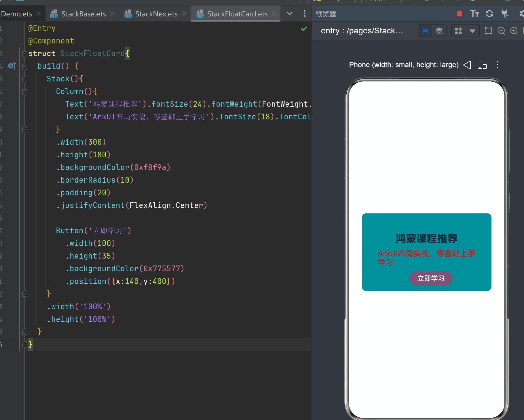Collapse the Stack() block fold
This screenshot has height=420, width=524.
click(x=25, y=79)
